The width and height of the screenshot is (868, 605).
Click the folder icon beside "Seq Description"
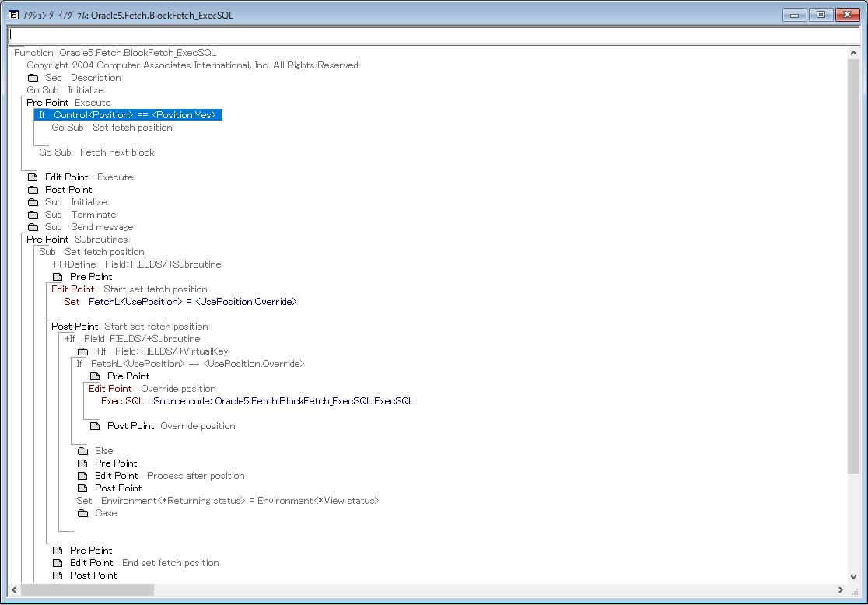(33, 77)
